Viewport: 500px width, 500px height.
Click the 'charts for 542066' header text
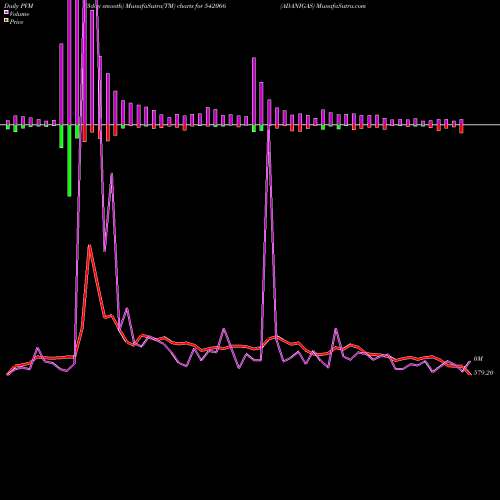201,6
